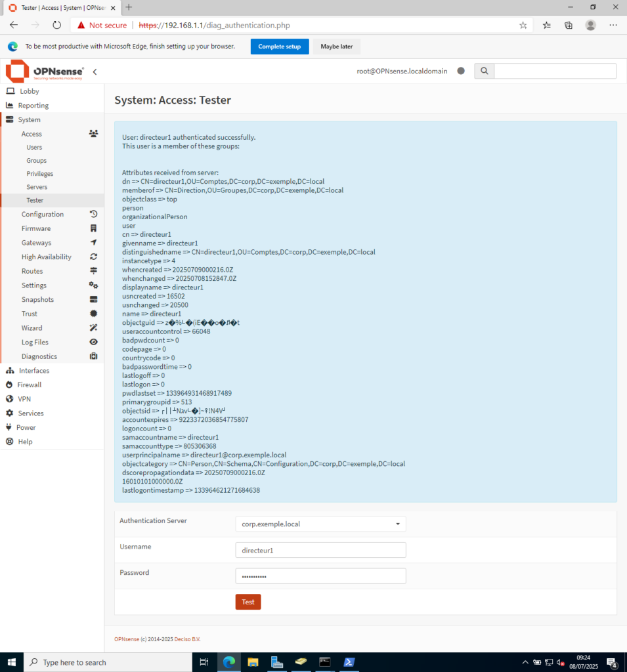Click the Firmware building icon
The width and height of the screenshot is (627, 672).
tap(93, 228)
